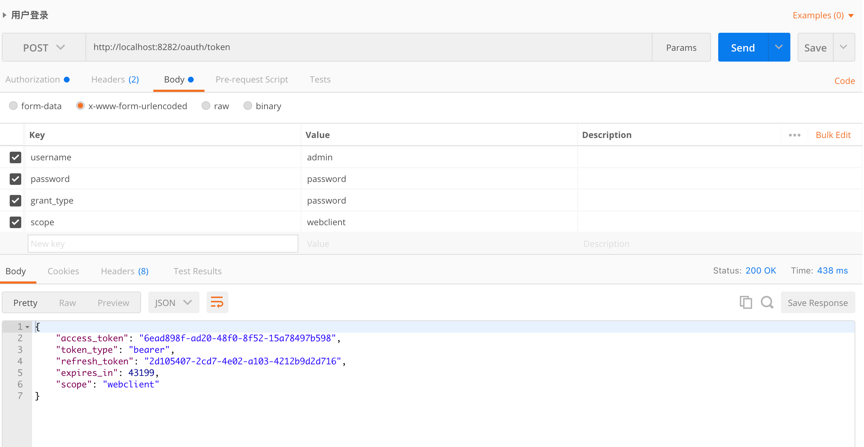Click the request URL input field
Viewport: 864px width, 447px height.
click(368, 47)
